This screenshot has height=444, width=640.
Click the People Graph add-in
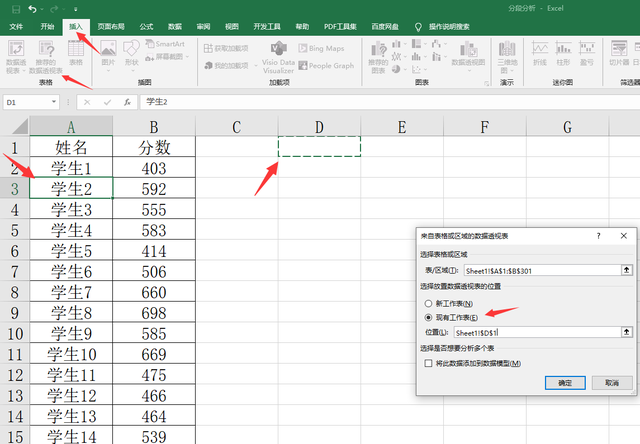(326, 66)
